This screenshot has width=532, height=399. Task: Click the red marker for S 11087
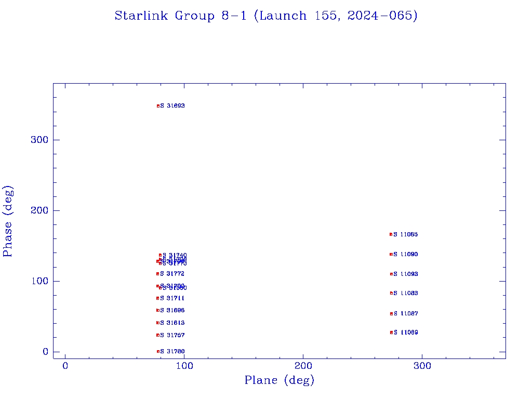pyautogui.click(x=391, y=314)
